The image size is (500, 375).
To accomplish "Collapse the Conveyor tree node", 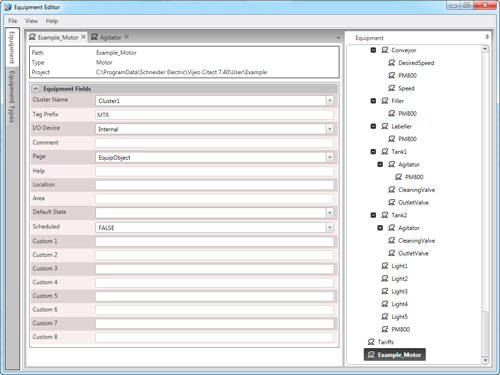I will pyautogui.click(x=373, y=50).
